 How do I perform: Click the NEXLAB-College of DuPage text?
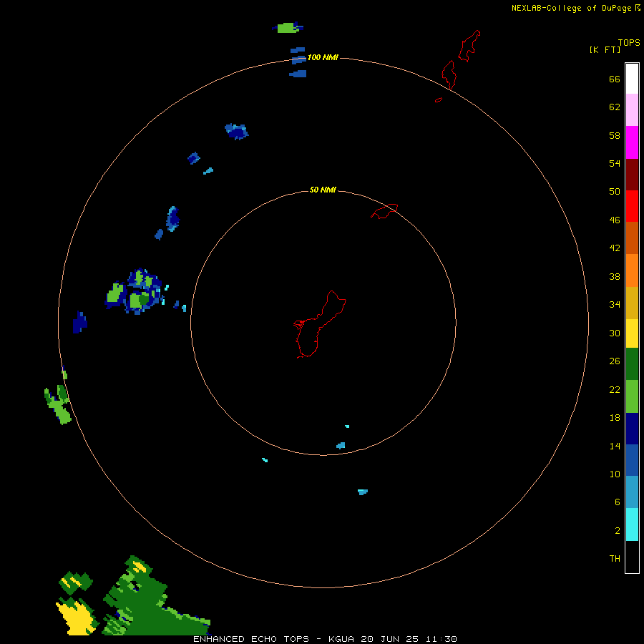[572, 8]
